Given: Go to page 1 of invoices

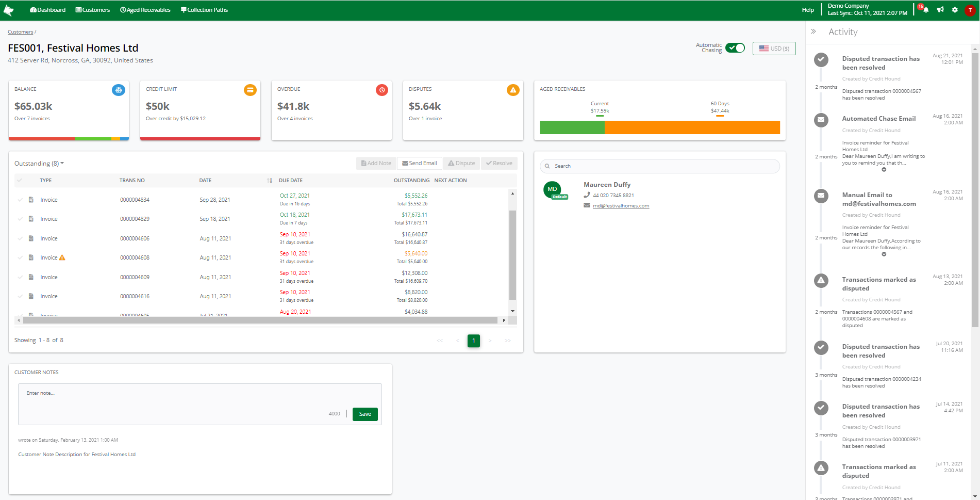Looking at the screenshot, I should (x=474, y=341).
